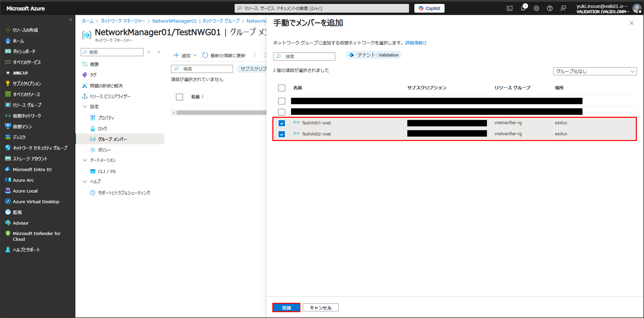Click the search box in add members panel

click(304, 56)
